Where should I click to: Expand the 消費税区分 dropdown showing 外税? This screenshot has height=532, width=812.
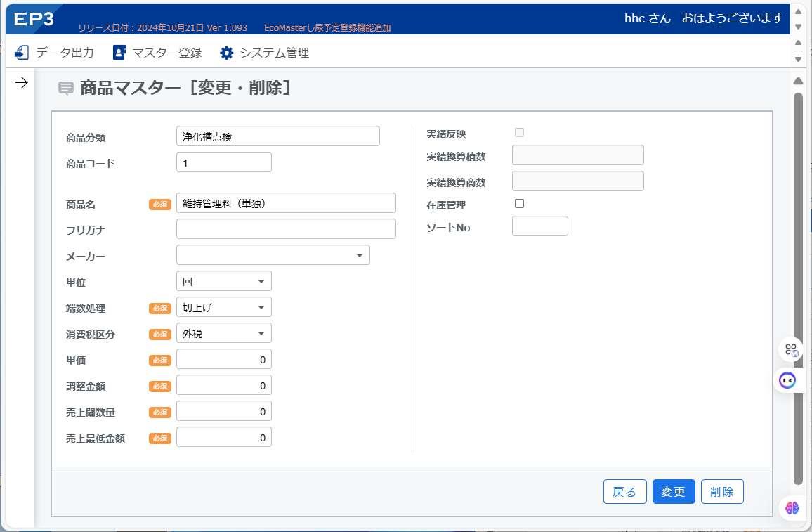pyautogui.click(x=223, y=333)
